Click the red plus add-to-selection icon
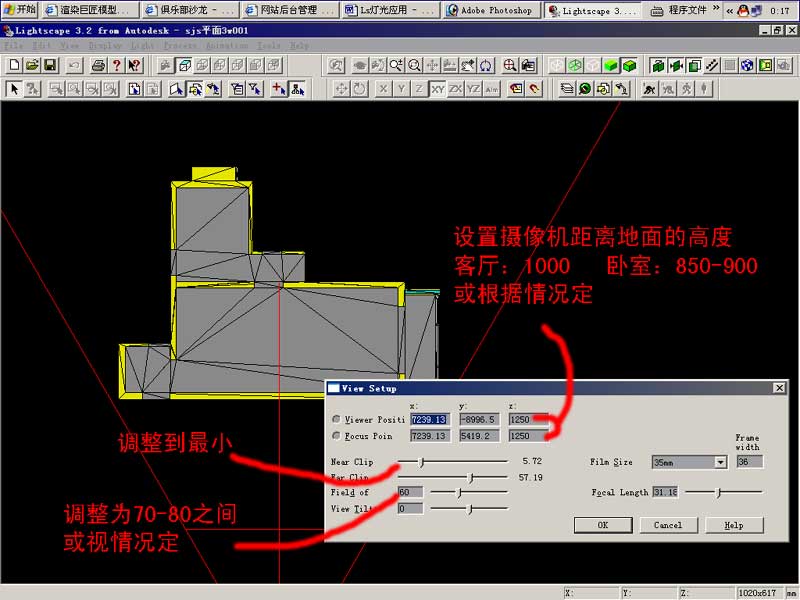800x600 pixels. coord(279,89)
